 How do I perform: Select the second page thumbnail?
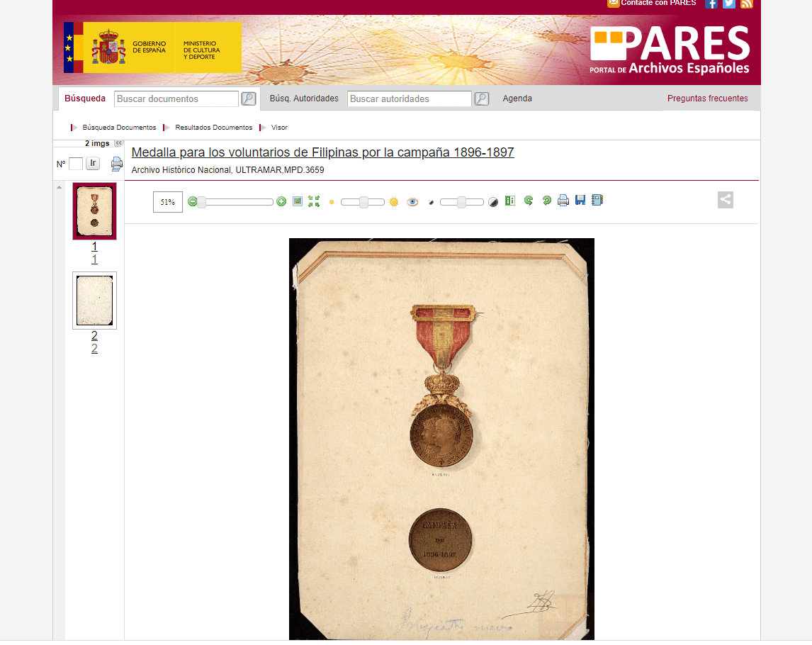point(94,301)
